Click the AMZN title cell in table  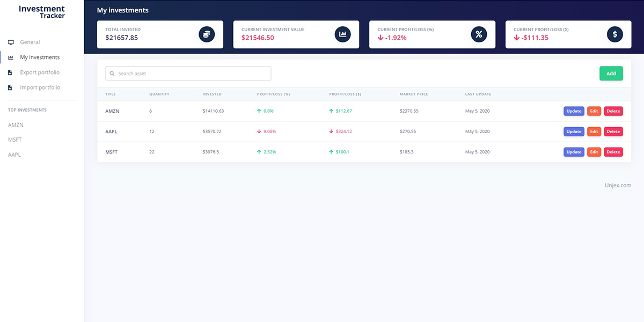point(111,111)
